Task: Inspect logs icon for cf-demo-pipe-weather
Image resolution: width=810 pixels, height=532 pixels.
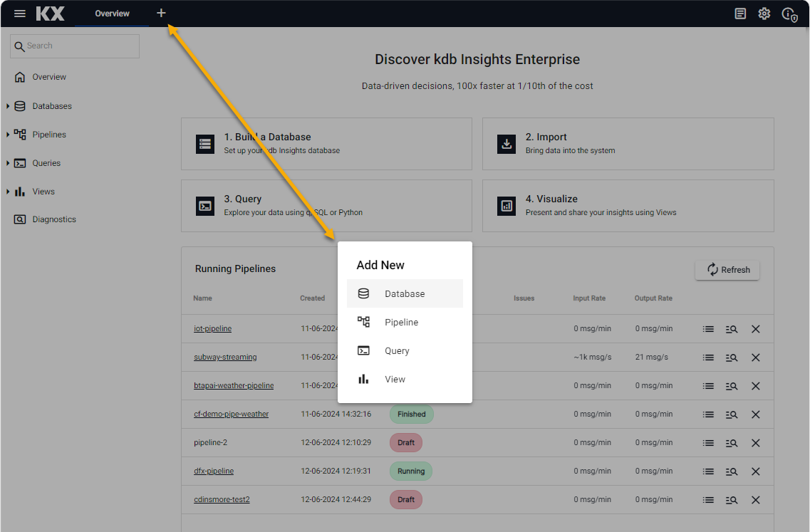Action: 732,414
